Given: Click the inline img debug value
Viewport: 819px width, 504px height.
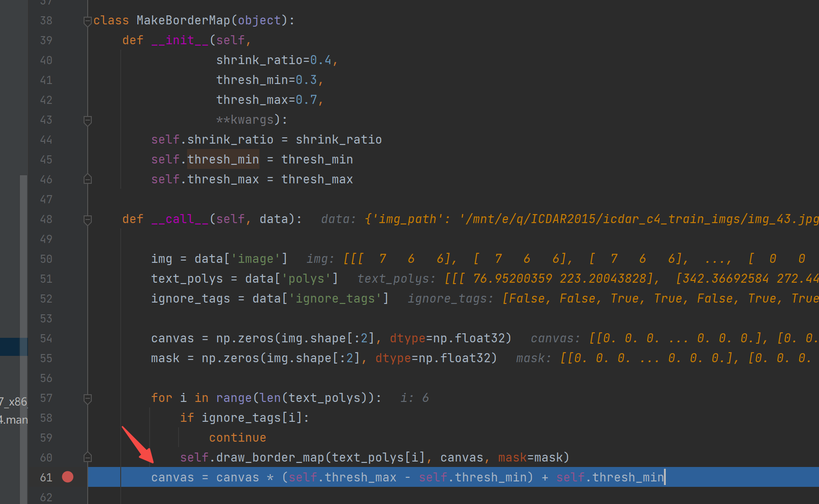Looking at the screenshot, I should point(556,259).
